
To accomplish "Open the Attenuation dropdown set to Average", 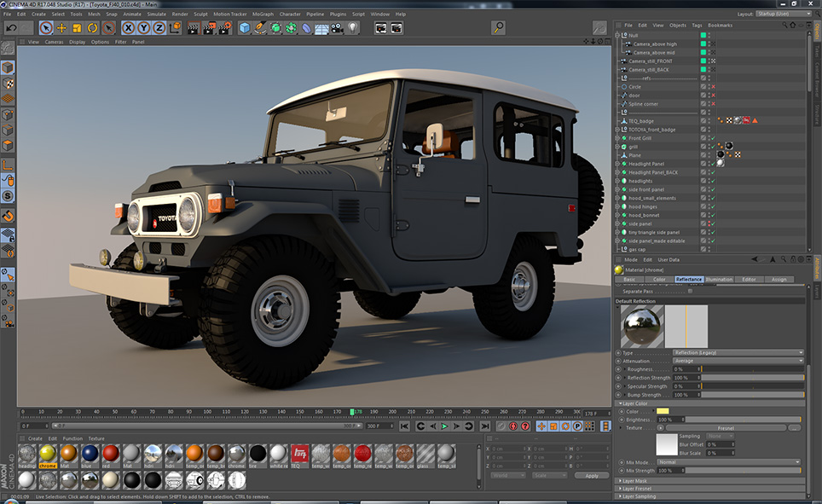I will [738, 361].
